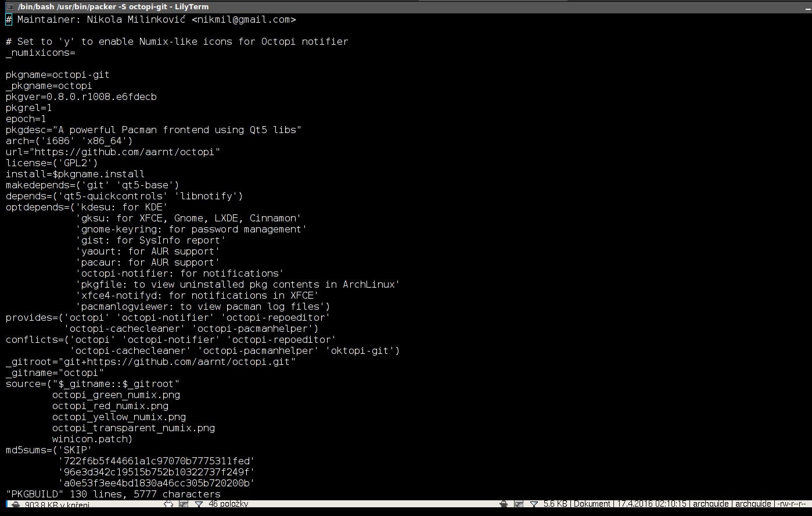The height and width of the screenshot is (516, 812).
Task: Click the root icon before '903.8 KB v kořeni'
Action: click(x=16, y=504)
